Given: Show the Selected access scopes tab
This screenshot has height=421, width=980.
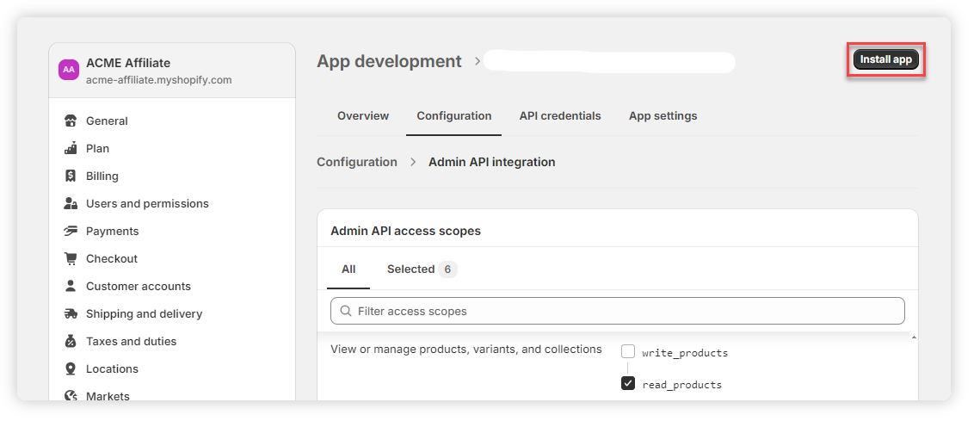Looking at the screenshot, I should (x=421, y=269).
